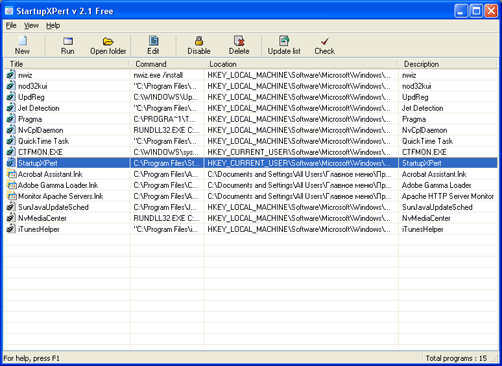Viewport: 502px width, 366px height.
Task: Click the window resize grip in status bar
Action: (x=495, y=359)
